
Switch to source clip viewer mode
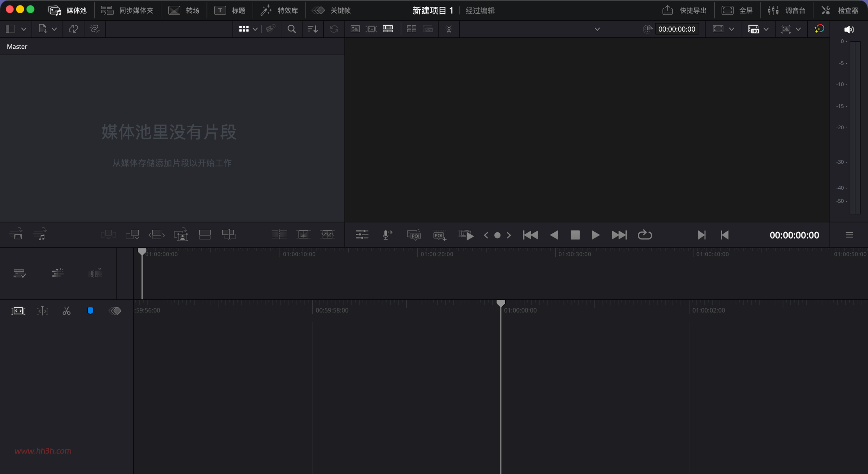click(355, 29)
